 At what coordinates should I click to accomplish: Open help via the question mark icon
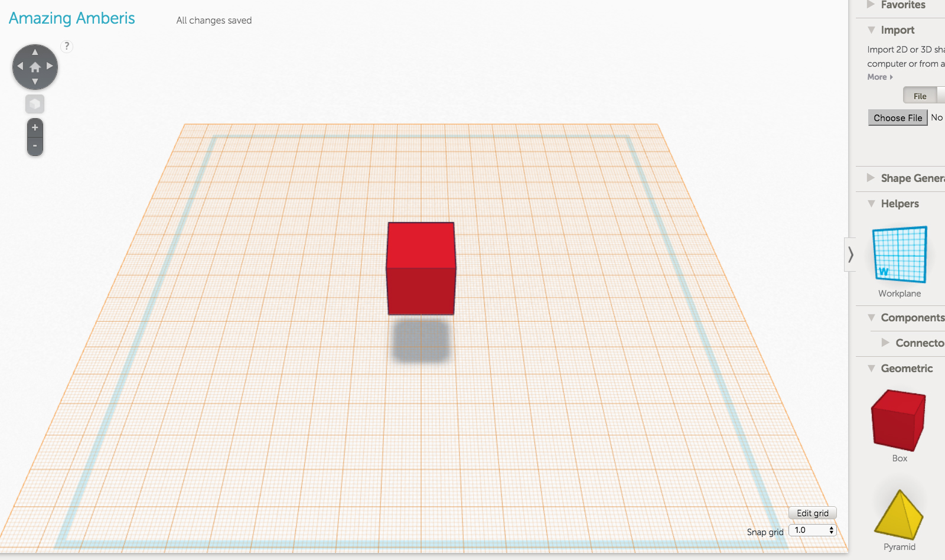click(67, 46)
